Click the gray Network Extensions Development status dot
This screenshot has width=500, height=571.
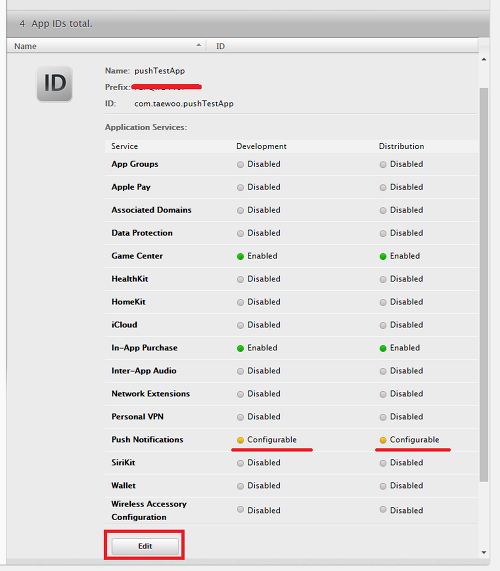[240, 394]
